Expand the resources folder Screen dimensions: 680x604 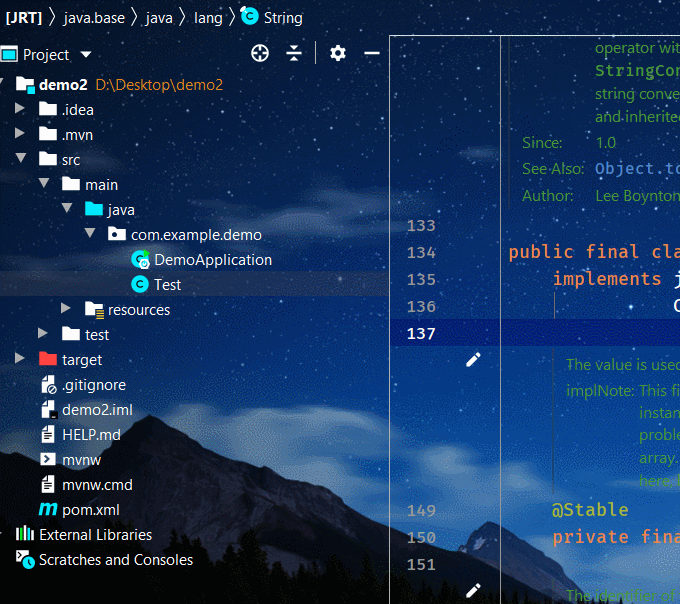point(67,309)
